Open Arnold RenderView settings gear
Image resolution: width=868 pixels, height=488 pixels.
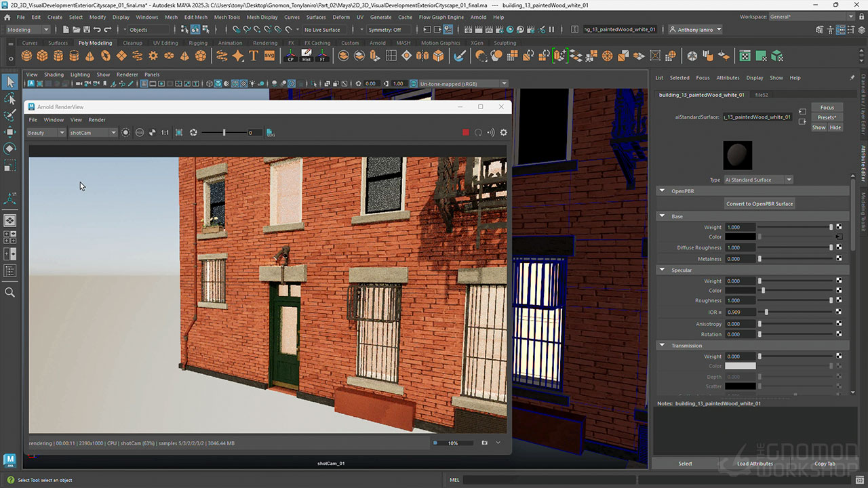pos(503,133)
